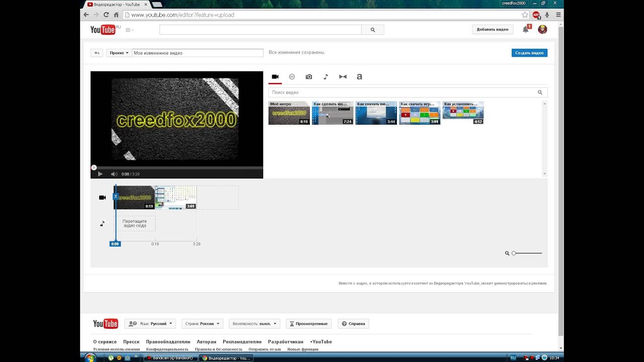Open the Adblock Plus extension icon
This screenshot has width=644, height=362.
tap(536, 15)
